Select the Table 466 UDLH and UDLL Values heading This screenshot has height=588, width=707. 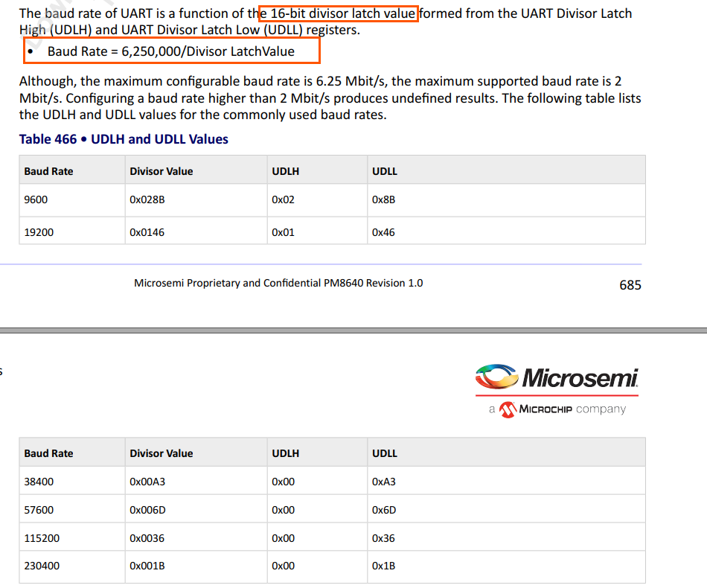click(124, 139)
